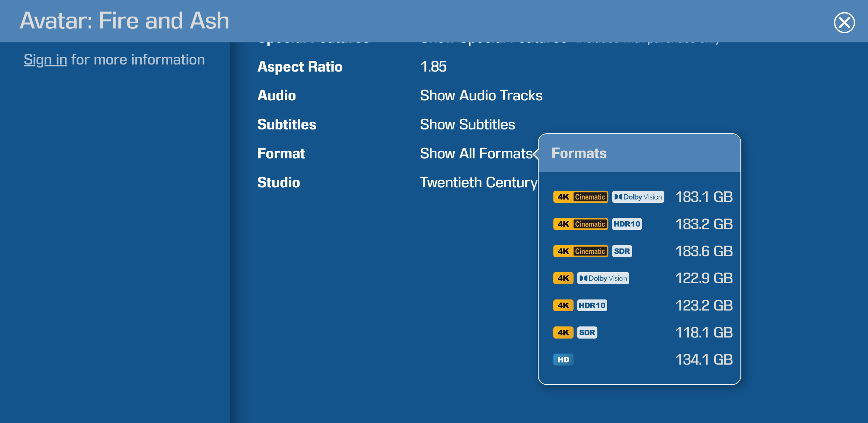The width and height of the screenshot is (868, 423).
Task: Click the 1.85 aspect ratio value
Action: [x=433, y=67]
